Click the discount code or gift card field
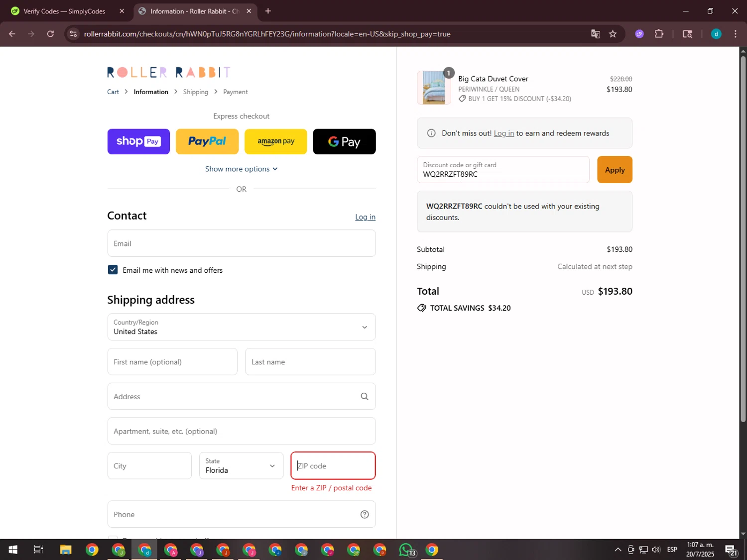The image size is (747, 560). 503,170
